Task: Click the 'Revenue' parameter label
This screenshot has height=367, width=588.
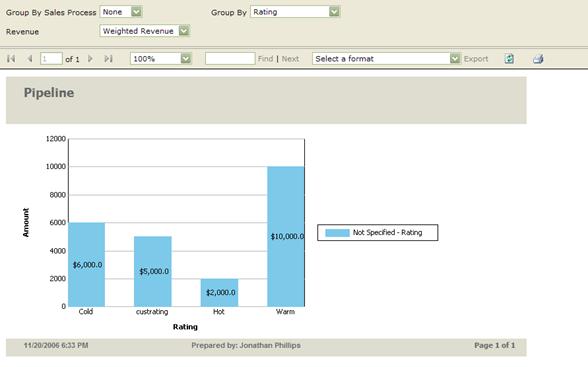Action: pyautogui.click(x=22, y=31)
